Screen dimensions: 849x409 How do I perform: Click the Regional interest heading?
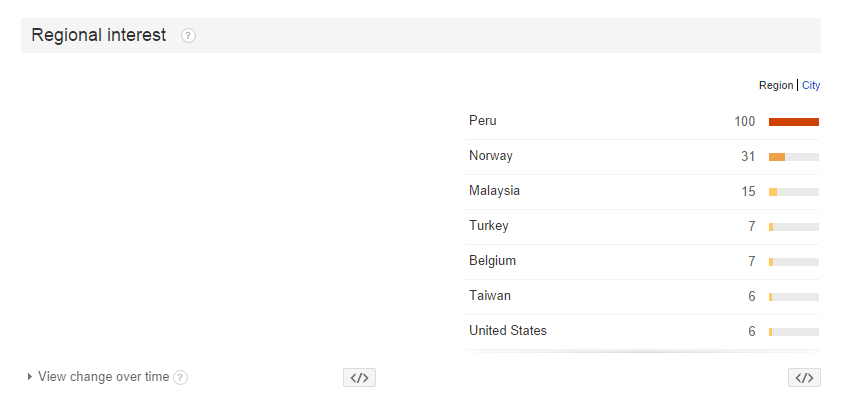(x=99, y=35)
